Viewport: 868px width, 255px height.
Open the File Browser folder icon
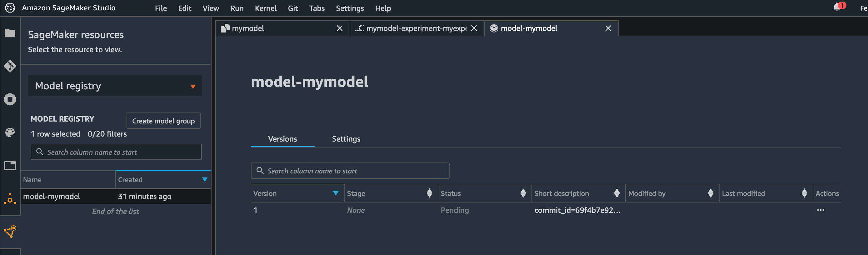tap(10, 33)
